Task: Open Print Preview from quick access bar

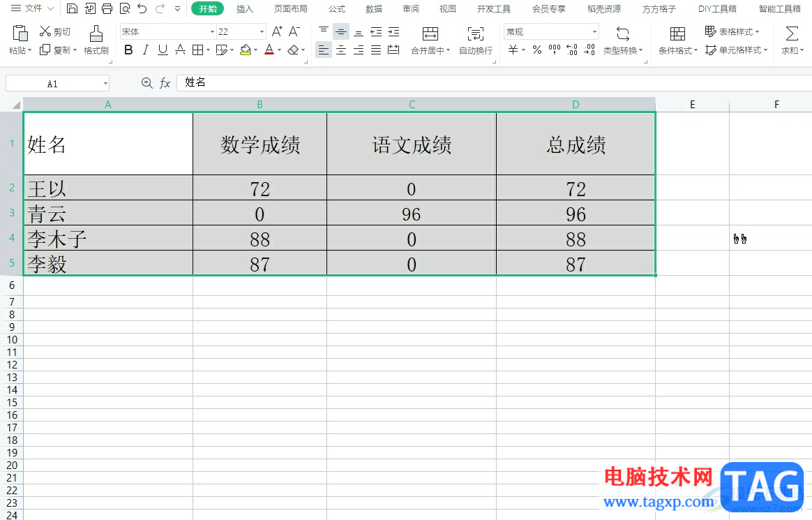Action: (x=125, y=8)
